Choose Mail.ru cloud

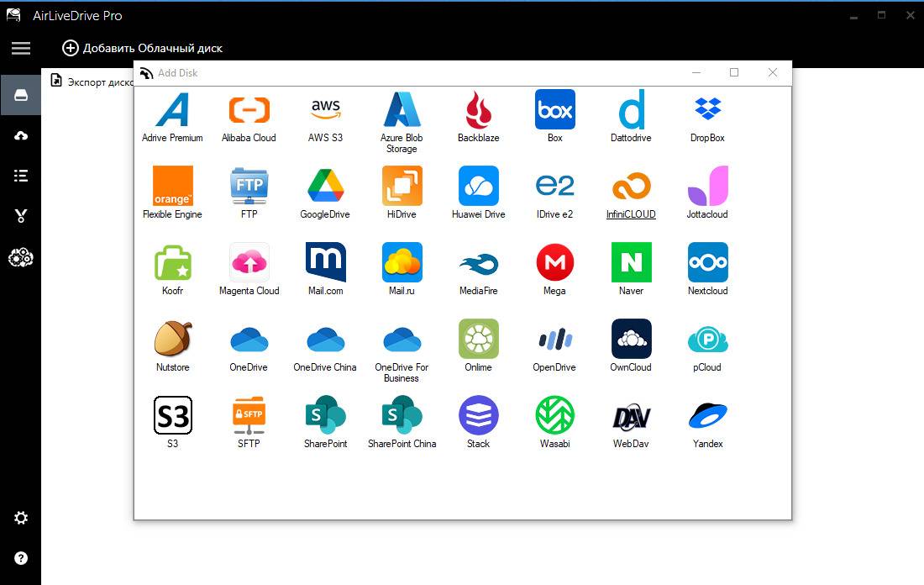[x=402, y=270]
